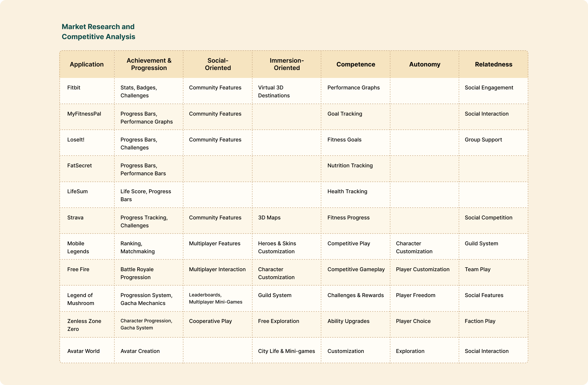
Task: Click the 'Market Research and Competitive Analysis' title
Action: point(98,31)
